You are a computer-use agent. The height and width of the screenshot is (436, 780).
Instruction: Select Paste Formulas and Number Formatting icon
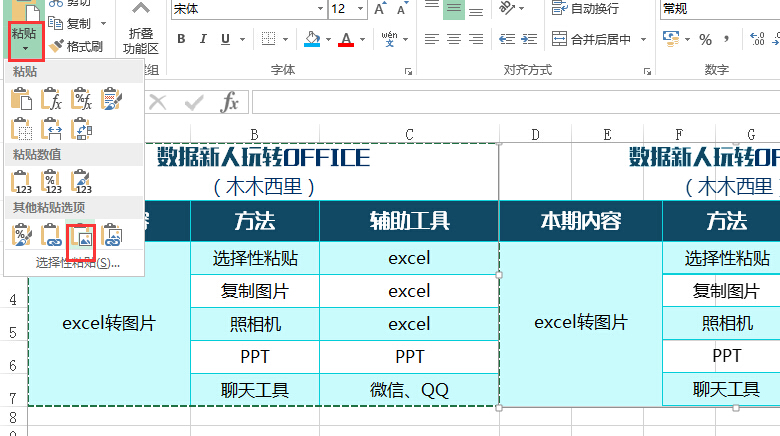(x=81, y=99)
